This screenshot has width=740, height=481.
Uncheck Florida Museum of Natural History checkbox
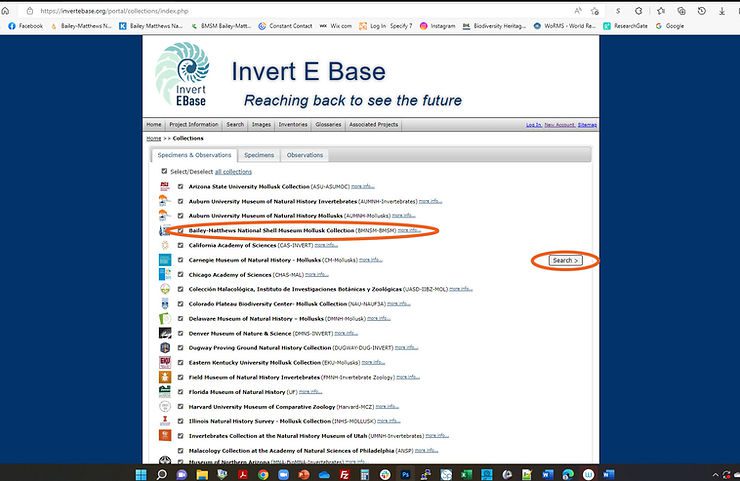(180, 392)
